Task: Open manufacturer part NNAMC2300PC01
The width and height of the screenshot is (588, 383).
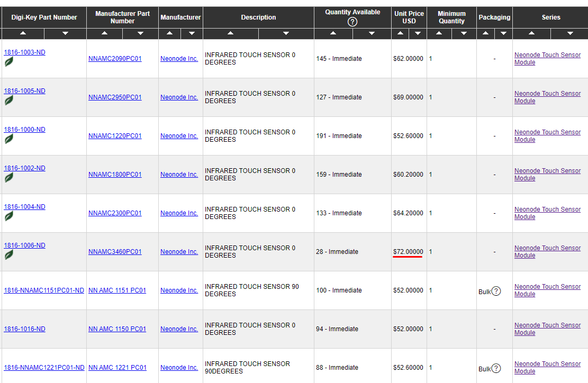Action: pos(115,213)
